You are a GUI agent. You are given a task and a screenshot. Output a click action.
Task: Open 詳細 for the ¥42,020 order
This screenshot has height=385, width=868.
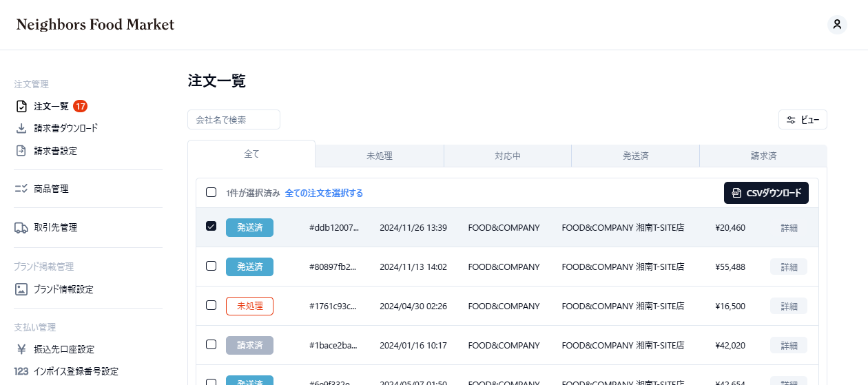click(x=789, y=345)
